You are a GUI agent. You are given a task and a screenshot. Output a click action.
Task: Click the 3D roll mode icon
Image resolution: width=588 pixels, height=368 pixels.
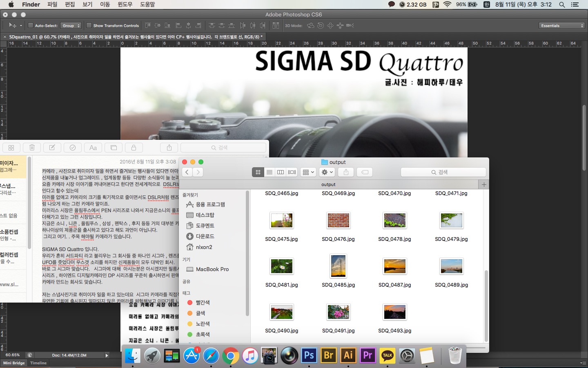click(x=321, y=25)
